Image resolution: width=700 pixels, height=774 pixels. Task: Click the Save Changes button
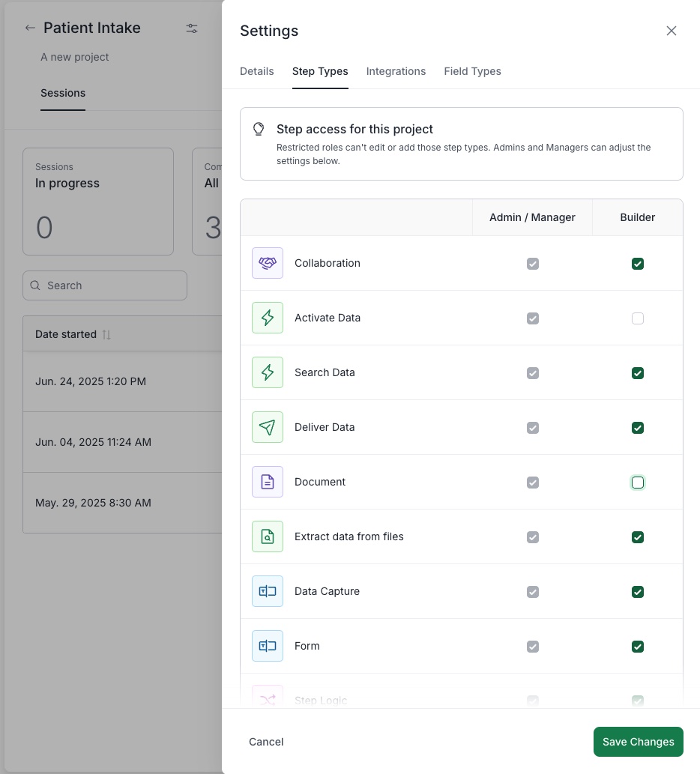638,742
